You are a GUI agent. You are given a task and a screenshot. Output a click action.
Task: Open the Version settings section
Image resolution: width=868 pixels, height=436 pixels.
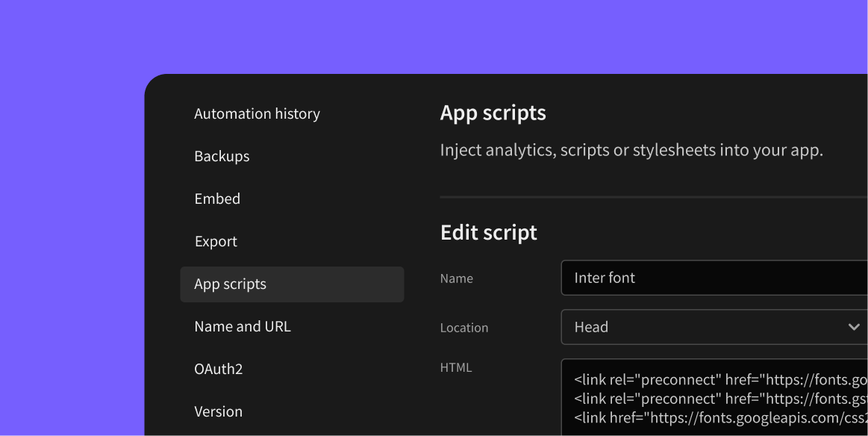coord(218,411)
